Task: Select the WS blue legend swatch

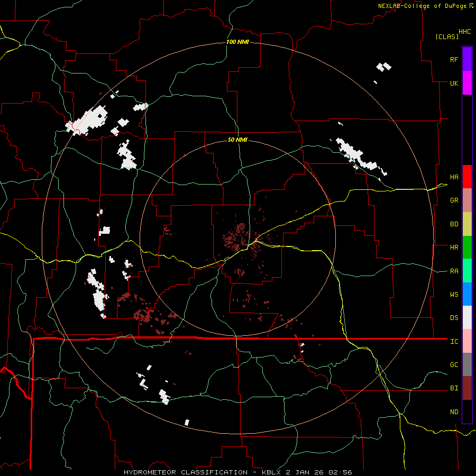Action: (467, 294)
